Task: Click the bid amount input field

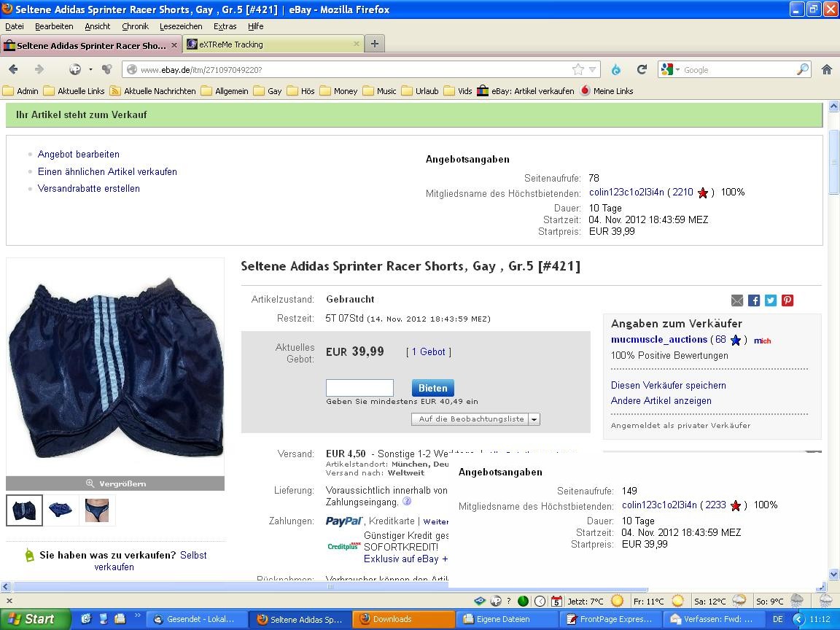Action: [x=359, y=388]
